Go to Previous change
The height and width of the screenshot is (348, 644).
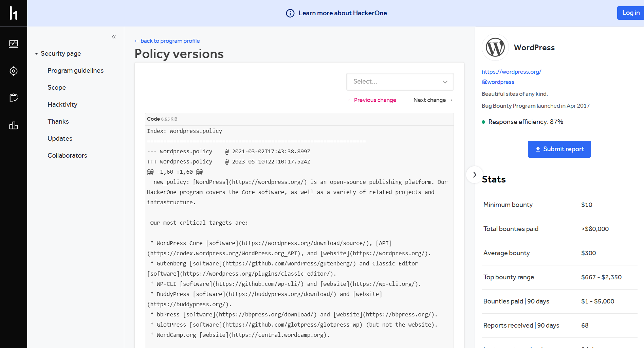click(x=372, y=100)
